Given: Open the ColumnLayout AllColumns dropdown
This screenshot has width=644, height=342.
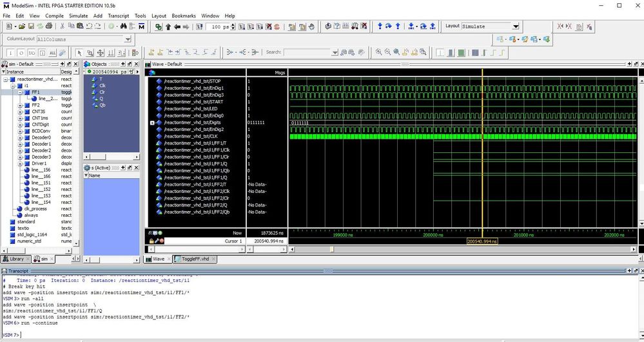Looking at the screenshot, I should click(x=128, y=39).
